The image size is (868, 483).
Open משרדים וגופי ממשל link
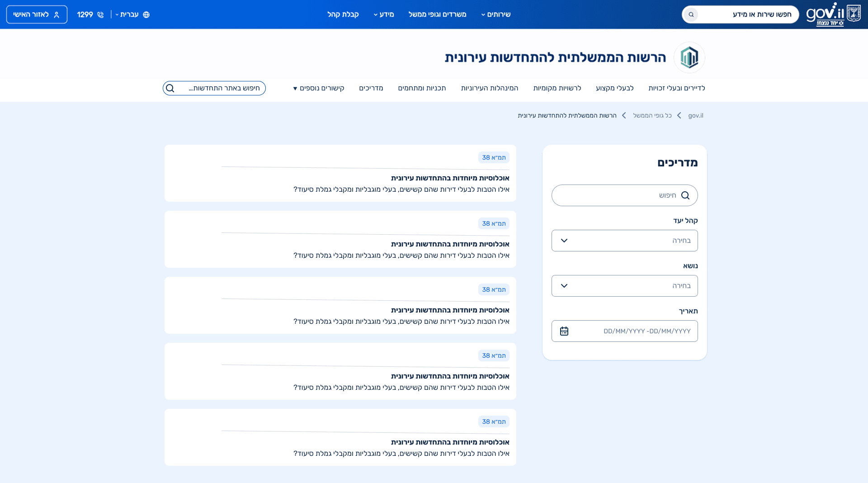437,14
